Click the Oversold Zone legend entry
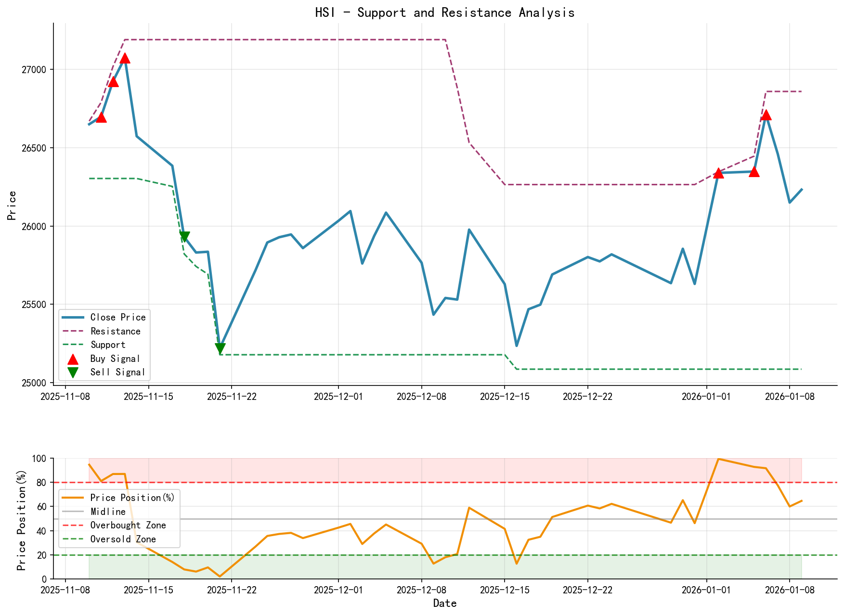844x616 pixels. [x=123, y=539]
